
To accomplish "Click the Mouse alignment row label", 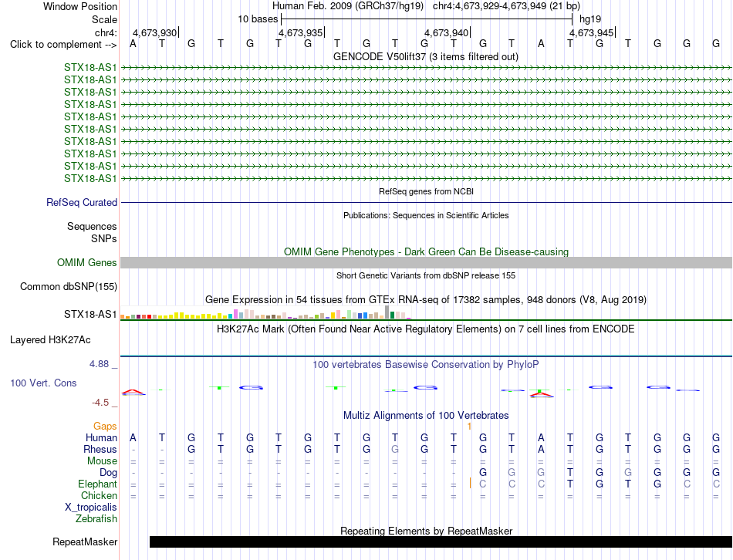I will tap(102, 461).
